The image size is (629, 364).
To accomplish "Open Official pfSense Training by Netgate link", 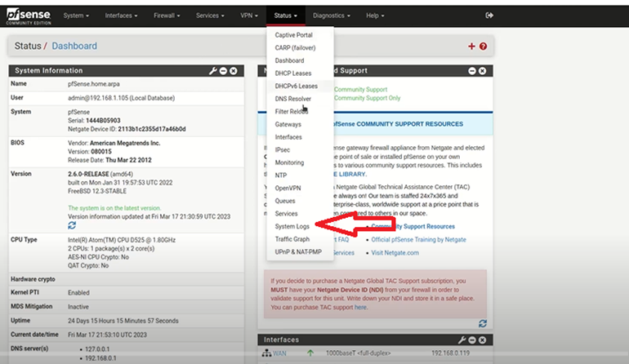I will [x=418, y=239].
